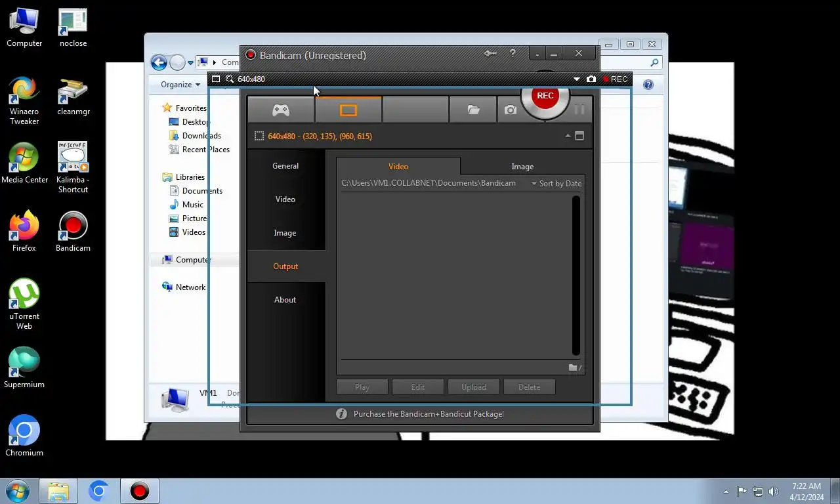
Task: Open the Media Center desktop icon
Action: [24, 164]
